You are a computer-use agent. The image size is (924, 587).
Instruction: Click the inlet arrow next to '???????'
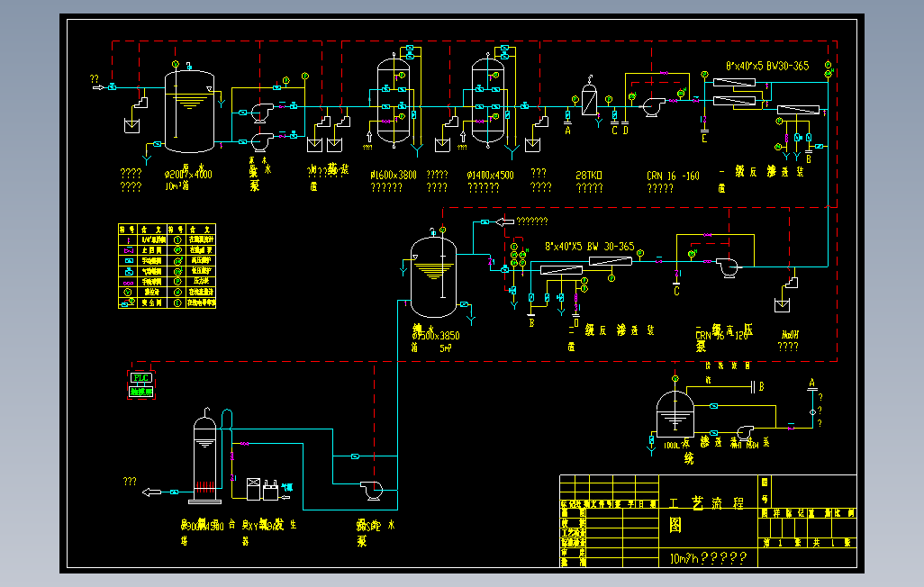pos(504,221)
